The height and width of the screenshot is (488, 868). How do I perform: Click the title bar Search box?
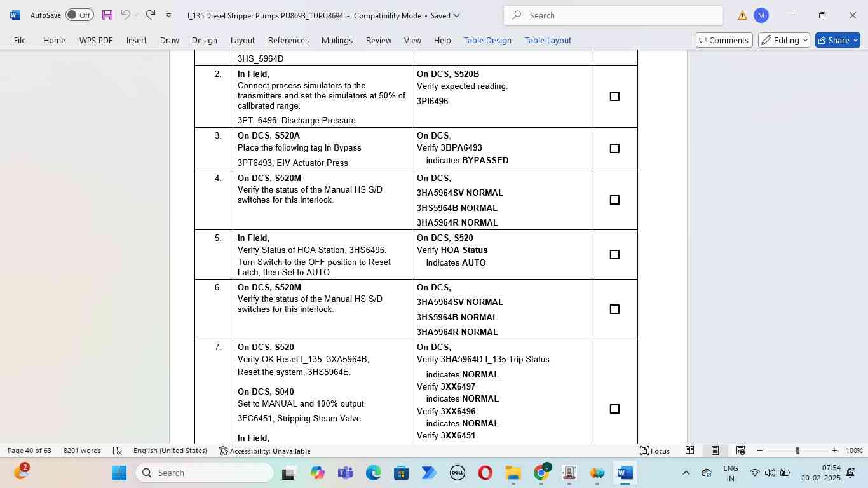point(613,15)
